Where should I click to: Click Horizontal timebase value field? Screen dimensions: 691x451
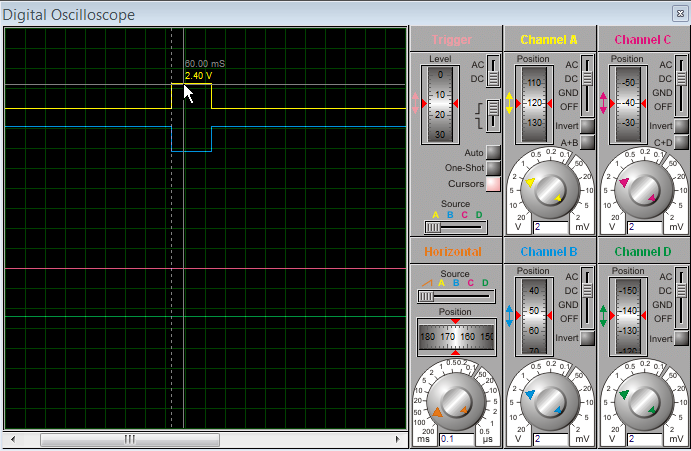(457, 439)
